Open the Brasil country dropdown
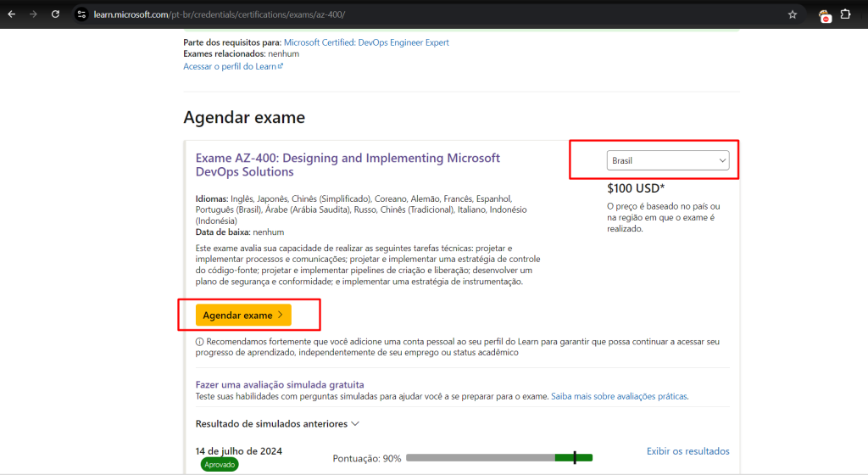868x475 pixels. coord(668,160)
